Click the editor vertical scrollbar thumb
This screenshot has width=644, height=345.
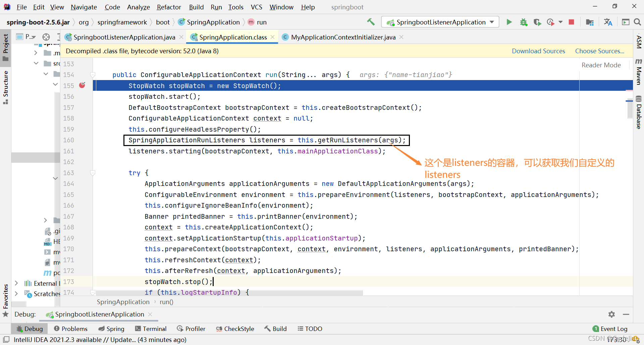pos(630,109)
